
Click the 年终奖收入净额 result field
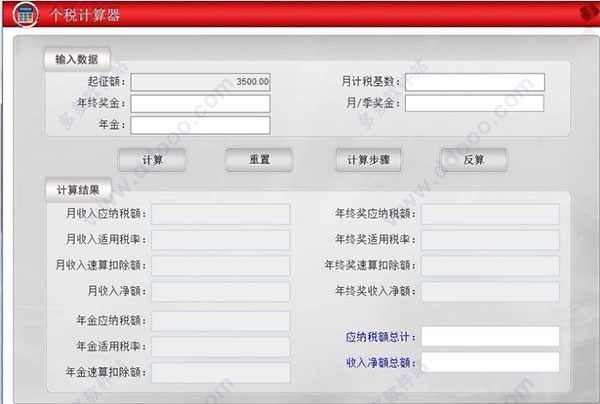pyautogui.click(x=490, y=292)
